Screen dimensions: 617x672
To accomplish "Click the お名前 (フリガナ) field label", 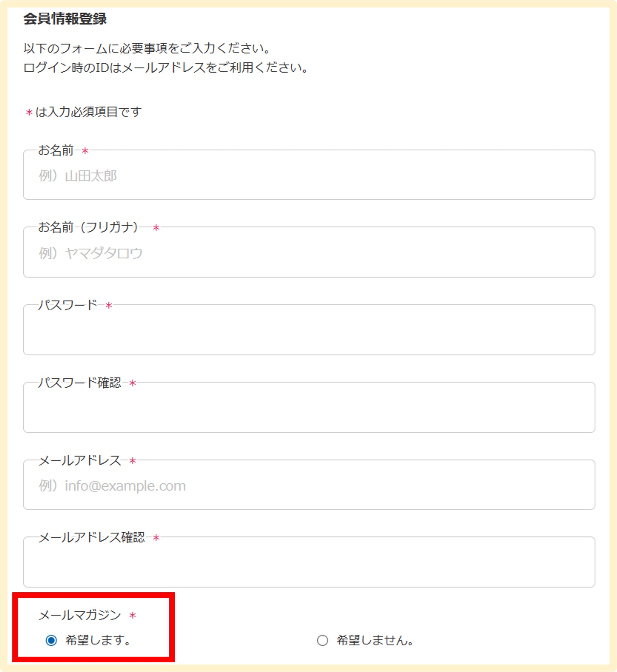I will [88, 228].
